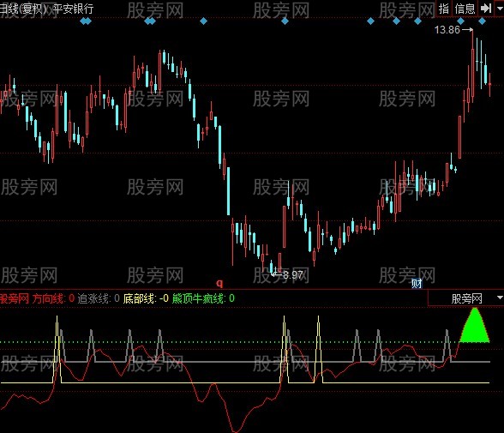Expand the top-right corner dropdown arrow
This screenshot has width=504, height=433.
(x=500, y=8)
